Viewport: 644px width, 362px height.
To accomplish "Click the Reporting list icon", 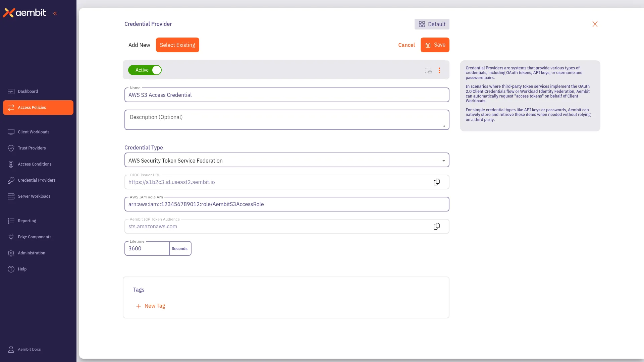I will 11,221.
